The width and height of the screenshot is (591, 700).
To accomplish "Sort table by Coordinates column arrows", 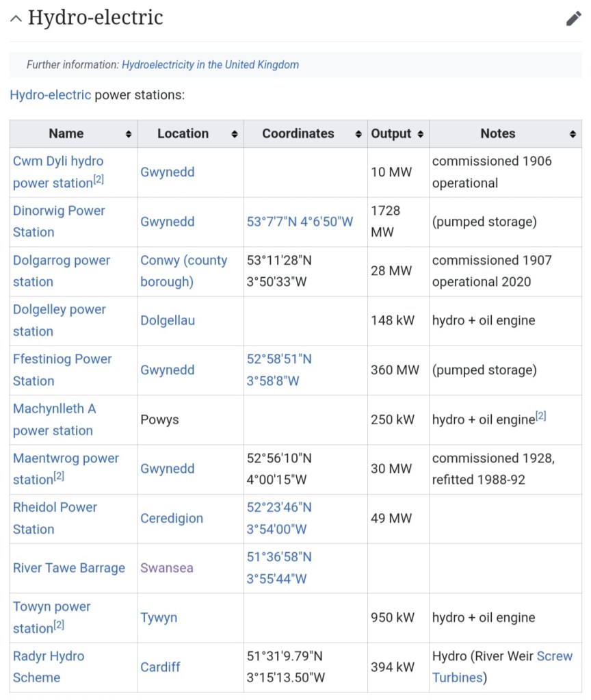I will (358, 134).
